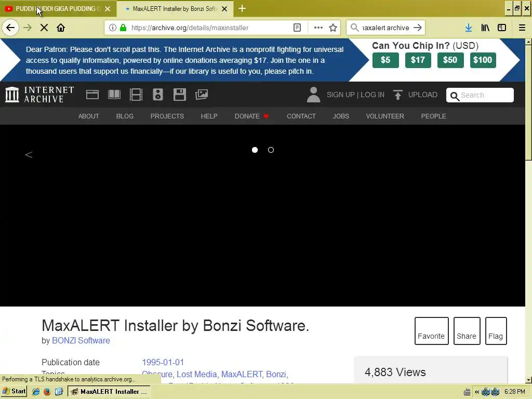Open the JOBS menu item
This screenshot has height=399, width=532.
pos(341,116)
